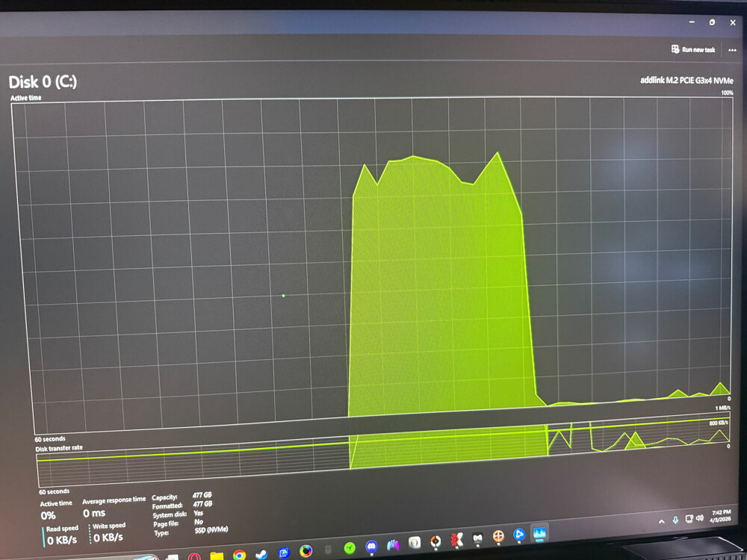Select the "Disk 0 (C:)" heading
The height and width of the screenshot is (560, 747).
point(43,82)
